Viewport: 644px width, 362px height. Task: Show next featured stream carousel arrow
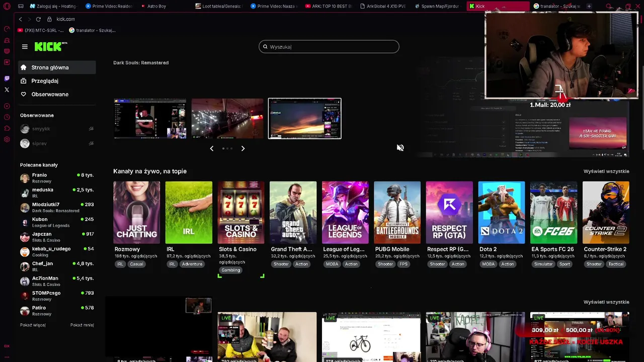point(243,148)
